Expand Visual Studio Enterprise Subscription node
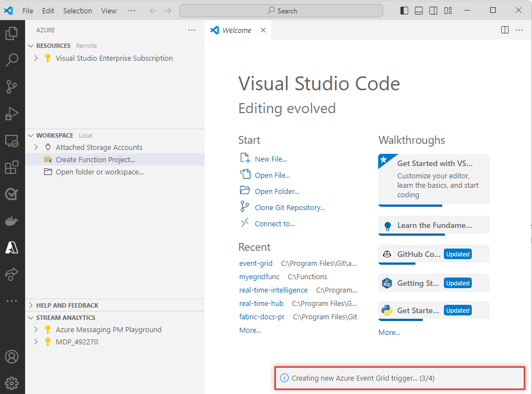The image size is (532, 394). tap(36, 58)
